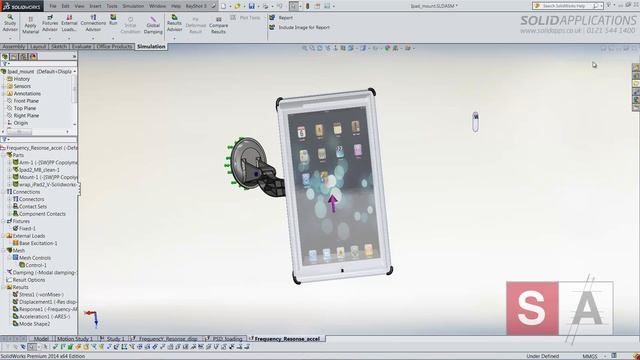Viewport: 640px width, 360px height.
Task: Select the ConfigurationManager tab icon
Action: [x=24, y=57]
